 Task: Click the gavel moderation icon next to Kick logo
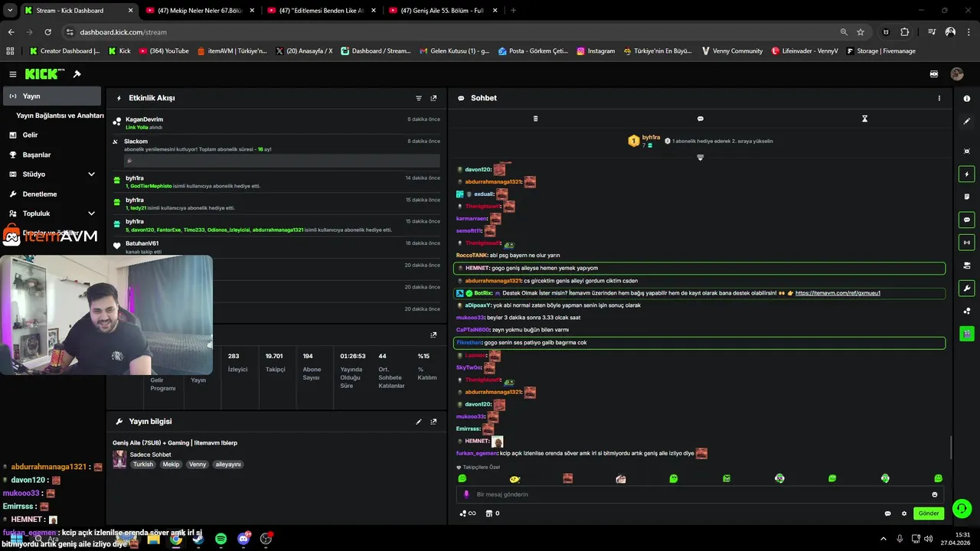[77, 74]
